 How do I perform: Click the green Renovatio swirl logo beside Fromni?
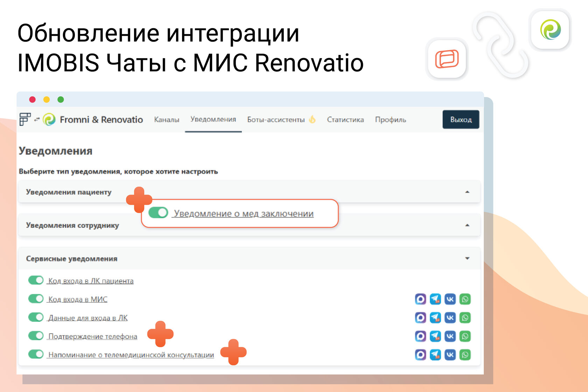[x=49, y=119]
